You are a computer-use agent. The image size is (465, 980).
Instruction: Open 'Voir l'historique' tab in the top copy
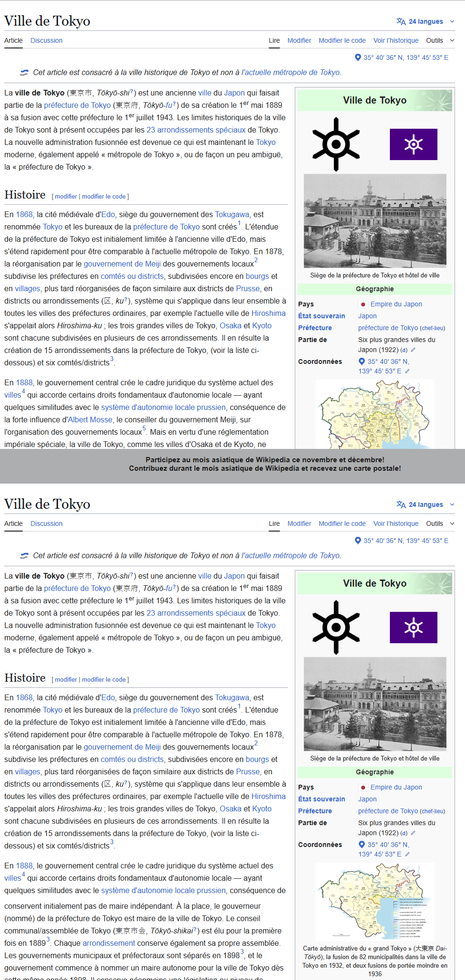tap(396, 40)
